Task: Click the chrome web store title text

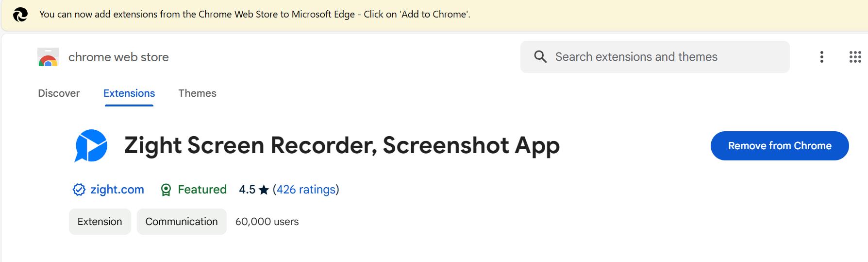Action: (x=118, y=57)
